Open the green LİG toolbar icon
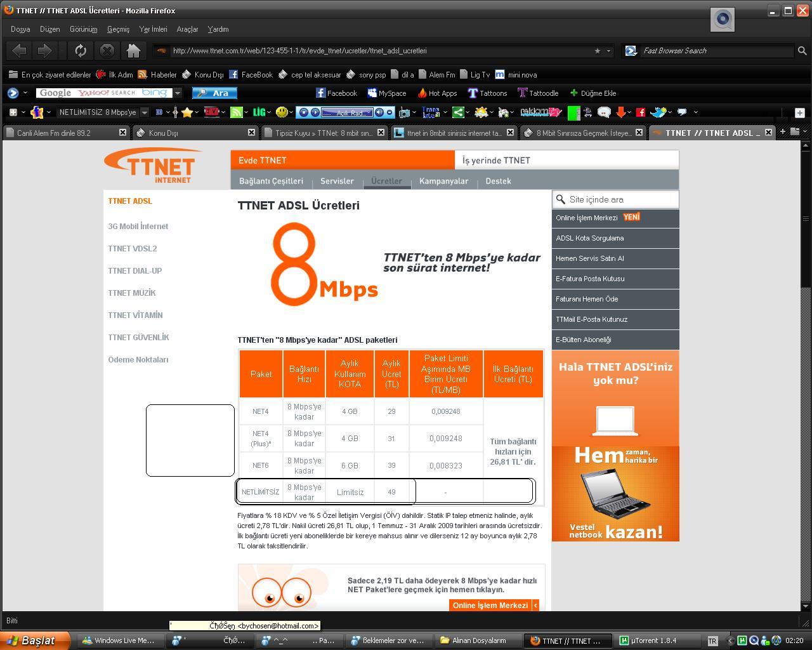The height and width of the screenshot is (650, 812). (x=259, y=112)
